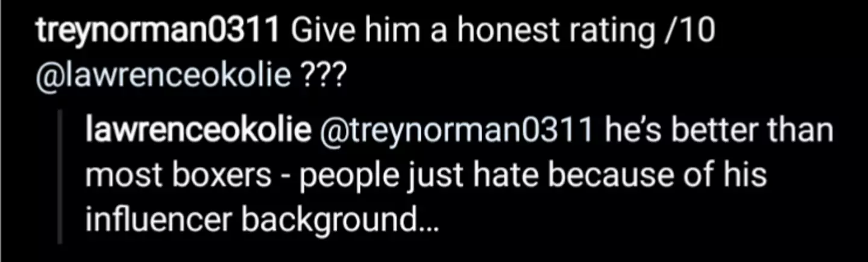The height and width of the screenshot is (262, 868).
Task: Click the @treynorman0311 mention in the reply
Action: coord(458,131)
